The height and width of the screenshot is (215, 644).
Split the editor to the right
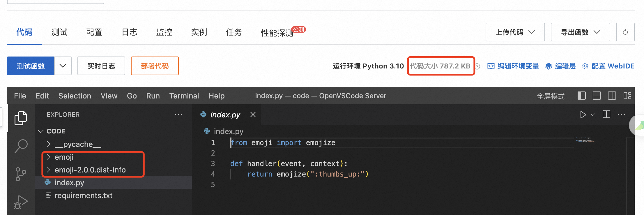click(606, 114)
